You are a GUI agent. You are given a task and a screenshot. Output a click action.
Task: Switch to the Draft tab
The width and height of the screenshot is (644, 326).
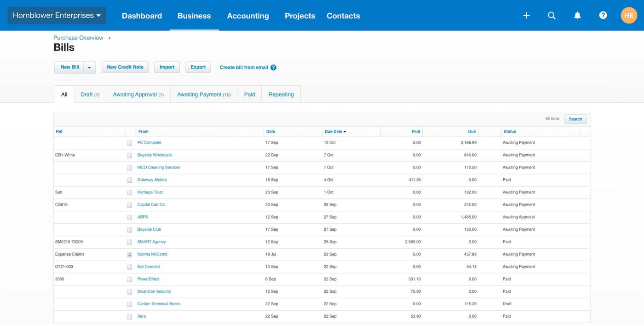point(90,94)
